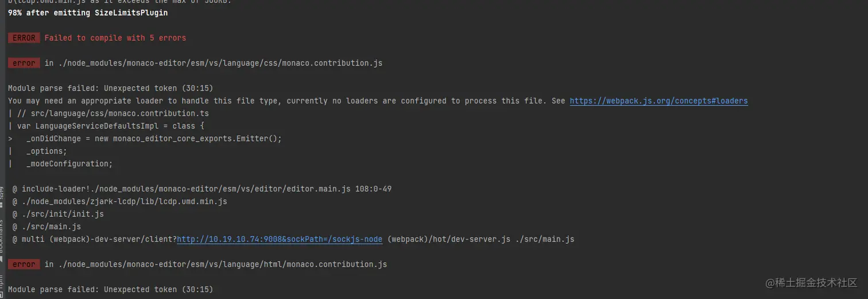Click the first 'Module parse failed' message line

pyautogui.click(x=110, y=88)
